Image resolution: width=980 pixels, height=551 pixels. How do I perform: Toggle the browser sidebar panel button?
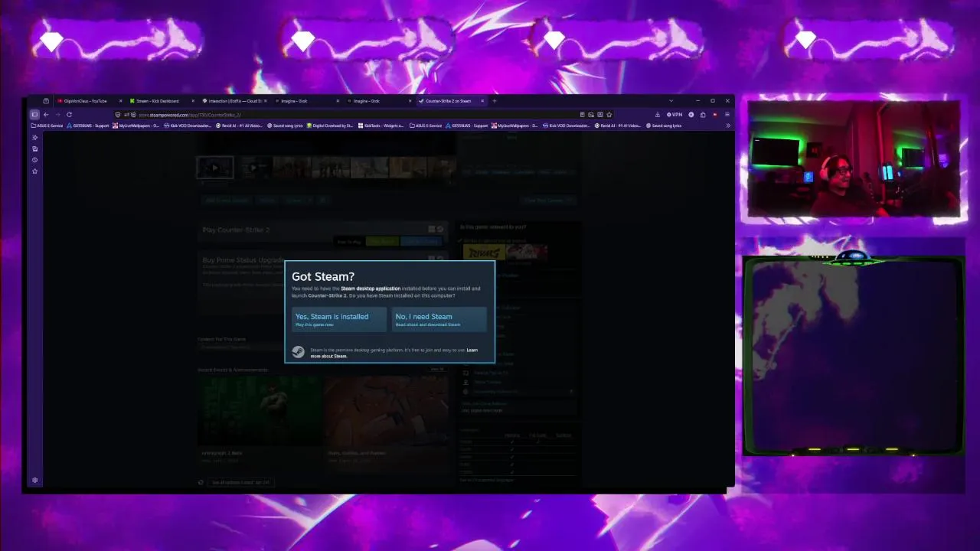pos(34,115)
